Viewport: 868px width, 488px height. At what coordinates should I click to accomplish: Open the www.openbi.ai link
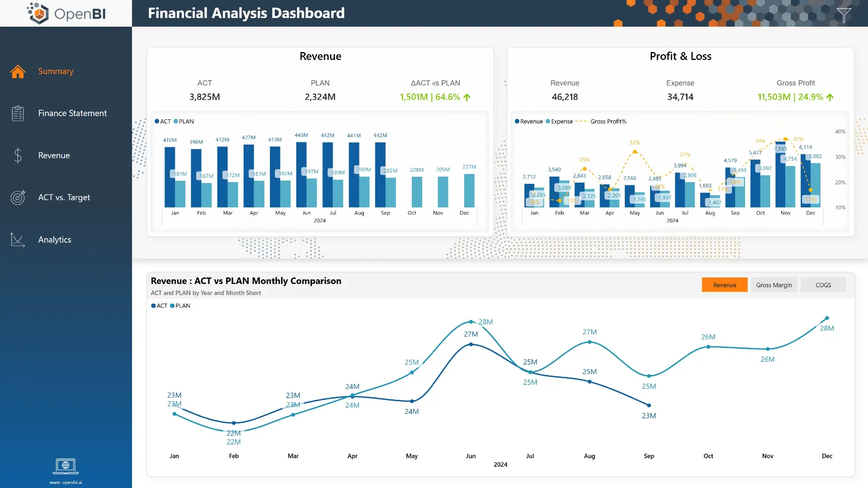(66, 482)
